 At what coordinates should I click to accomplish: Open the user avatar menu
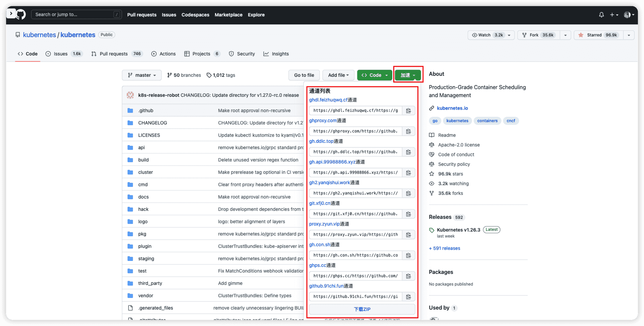[x=629, y=15]
